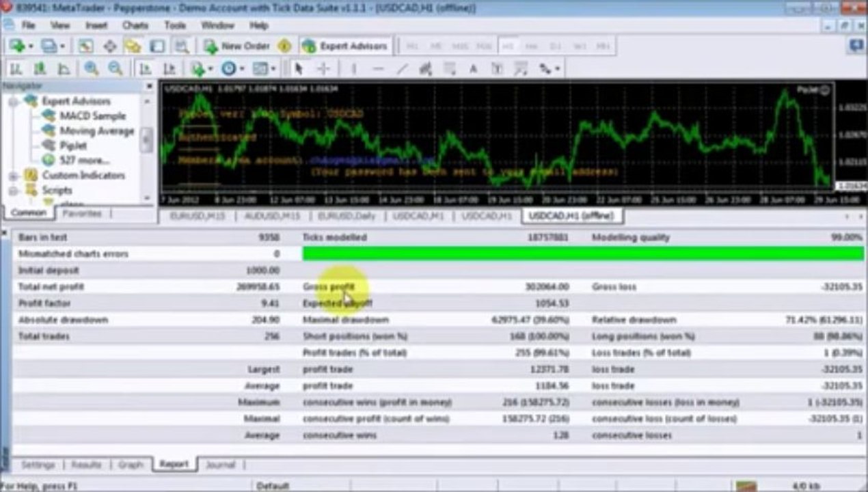The width and height of the screenshot is (868, 492).
Task: Switch to the Graph tester tab
Action: point(131,465)
